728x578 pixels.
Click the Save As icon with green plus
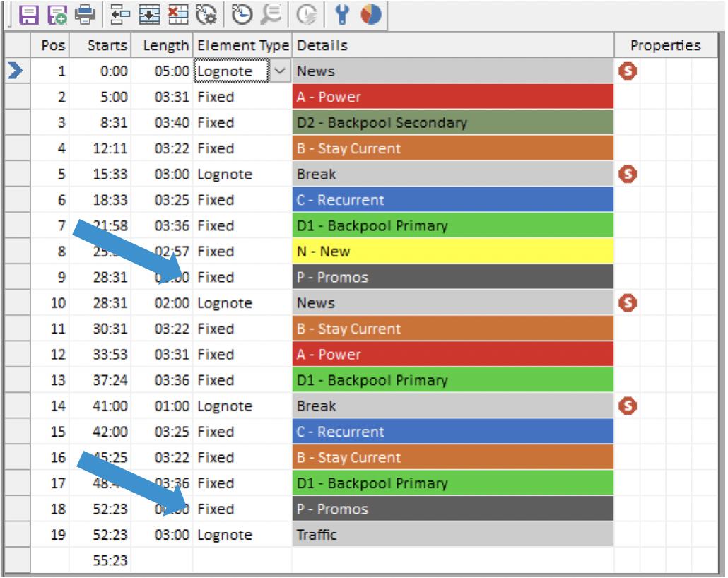coord(57,14)
